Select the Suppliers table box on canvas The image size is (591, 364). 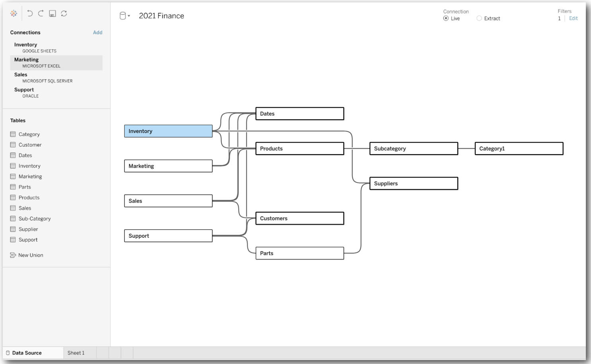414,184
